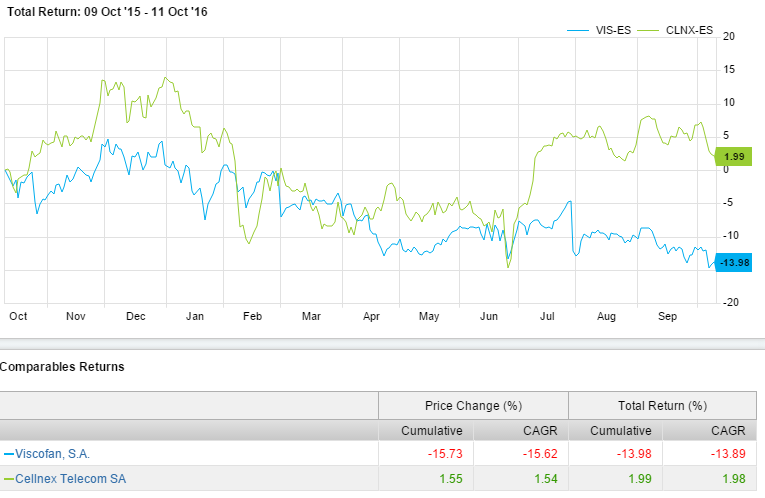Open the Viscofan, S.A. company link
This screenshot has width=765, height=498.
[52, 453]
